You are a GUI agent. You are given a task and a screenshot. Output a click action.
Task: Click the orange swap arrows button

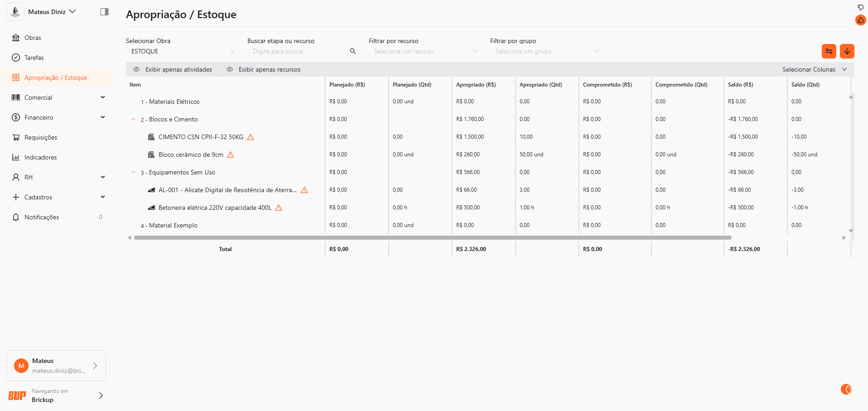[829, 51]
